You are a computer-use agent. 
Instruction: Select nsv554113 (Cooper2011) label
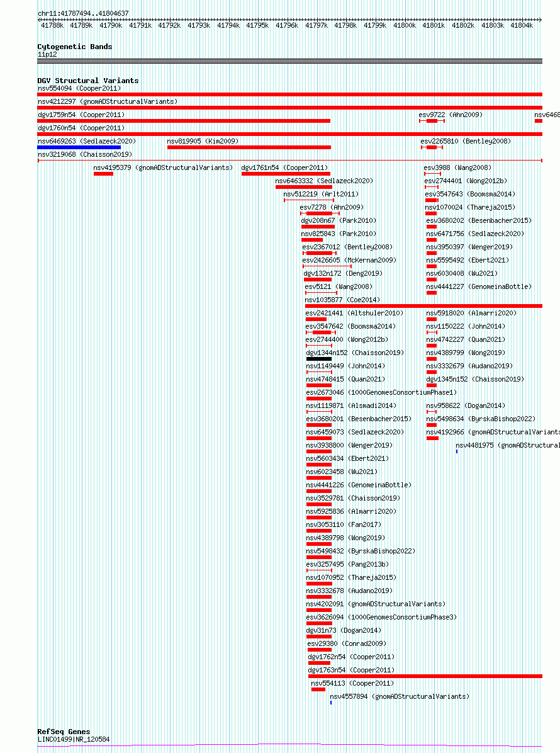point(352,683)
